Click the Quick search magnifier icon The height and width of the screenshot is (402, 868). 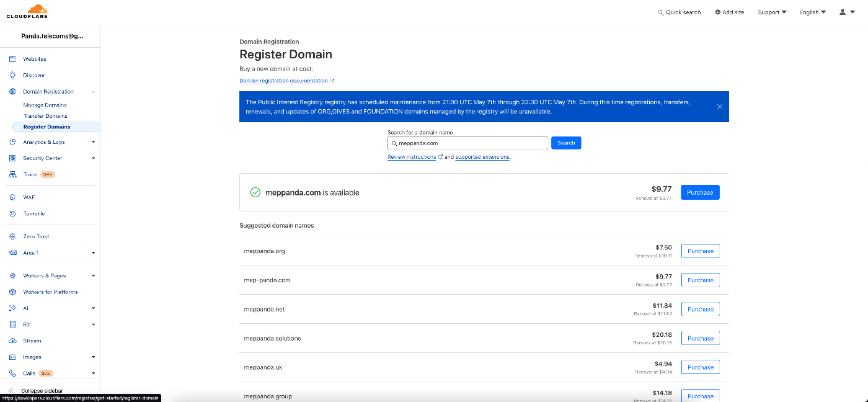661,12
